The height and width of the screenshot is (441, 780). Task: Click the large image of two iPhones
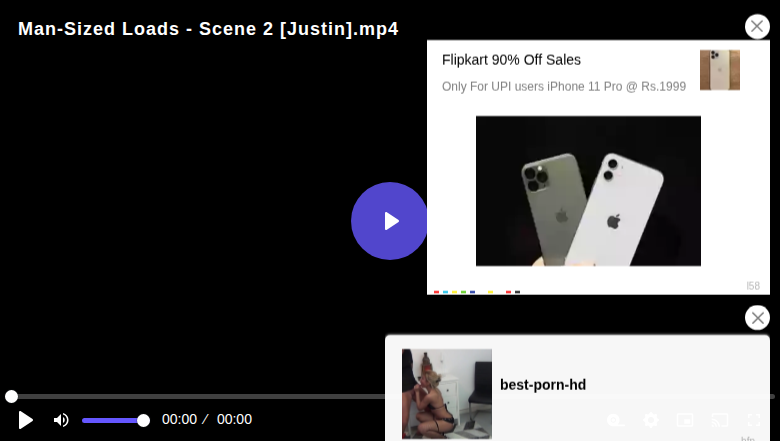point(588,191)
